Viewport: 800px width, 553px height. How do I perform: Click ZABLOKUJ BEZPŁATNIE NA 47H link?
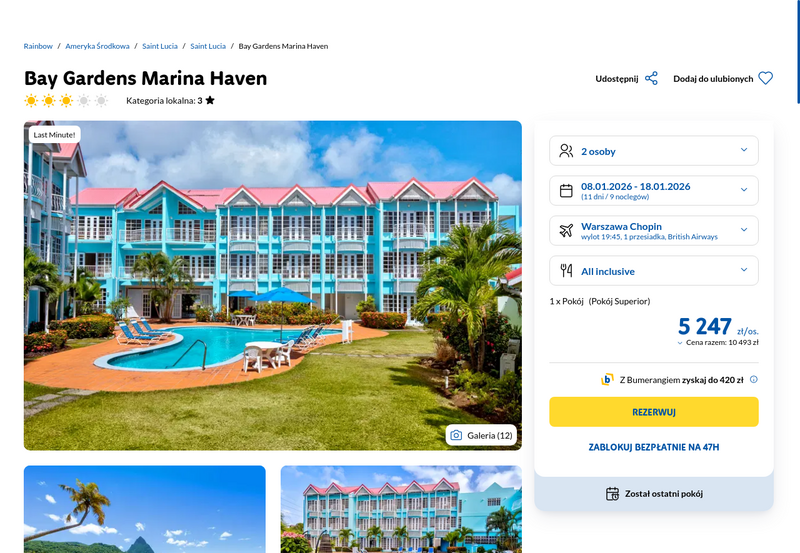click(x=654, y=447)
